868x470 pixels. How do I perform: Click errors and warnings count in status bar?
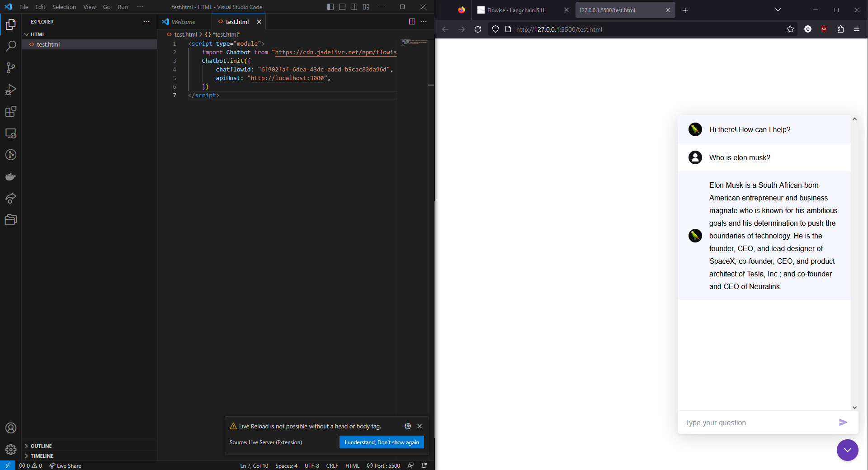point(31,465)
